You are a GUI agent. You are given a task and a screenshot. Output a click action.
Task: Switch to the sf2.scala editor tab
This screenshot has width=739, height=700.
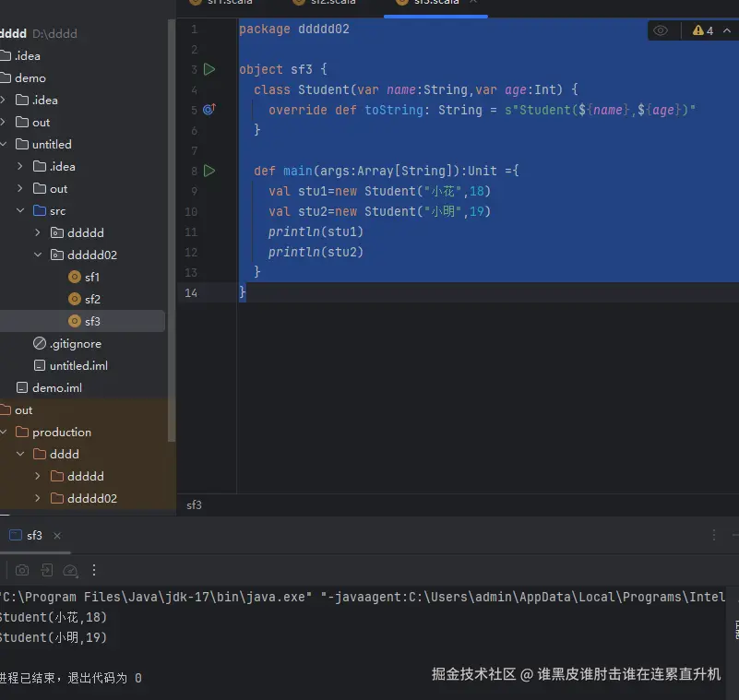(333, 3)
